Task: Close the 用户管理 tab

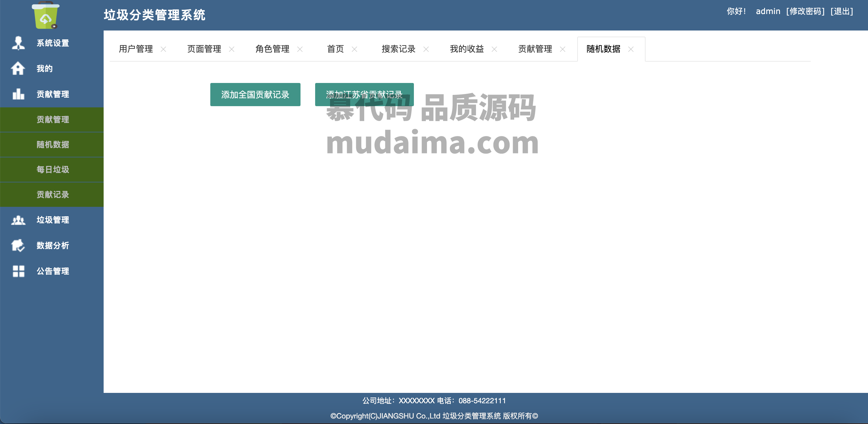Action: [163, 49]
